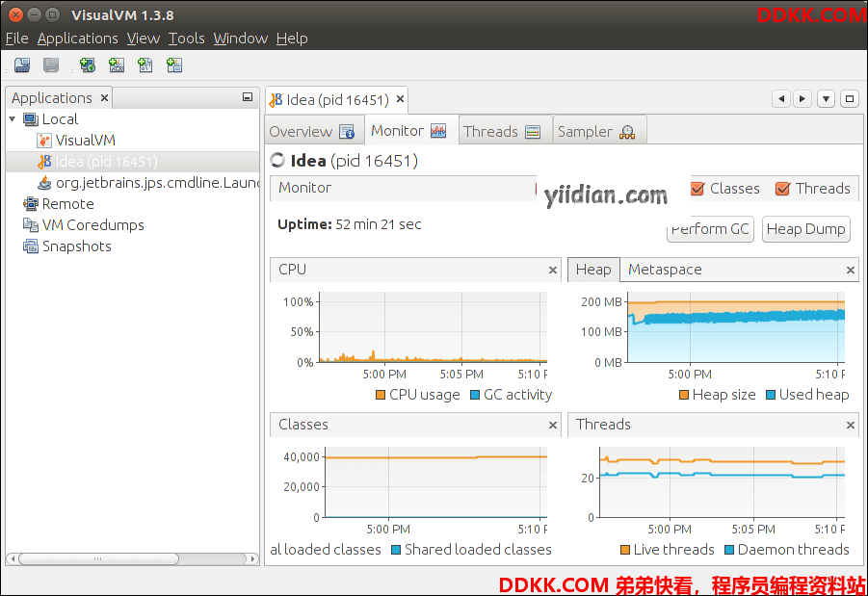Select org.jetbrains.jps.cmdline launcher node
Screen dimensions: 868x596
(x=147, y=183)
